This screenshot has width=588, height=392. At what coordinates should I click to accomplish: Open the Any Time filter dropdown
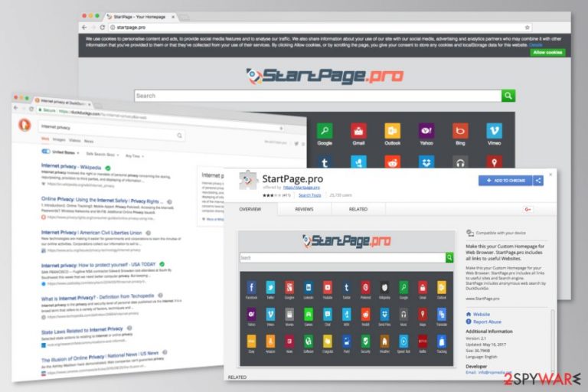point(135,155)
